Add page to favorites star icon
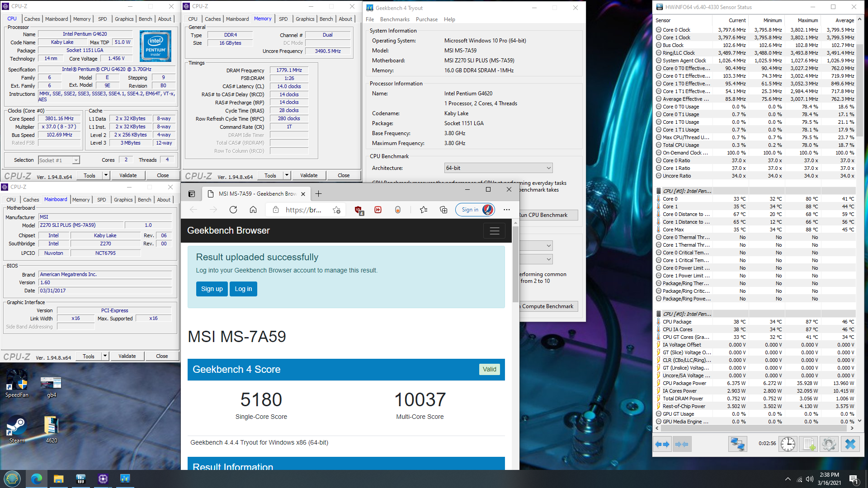868x488 pixels. point(336,210)
